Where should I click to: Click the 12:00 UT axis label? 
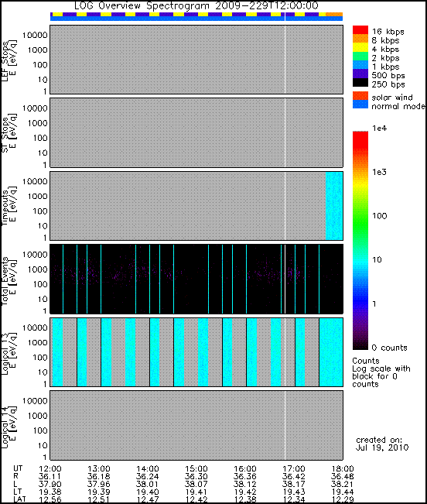(x=50, y=468)
